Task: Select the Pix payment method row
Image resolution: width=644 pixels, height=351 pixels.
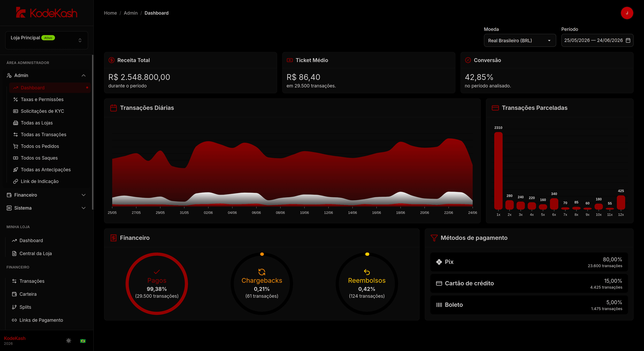Action: (x=529, y=262)
